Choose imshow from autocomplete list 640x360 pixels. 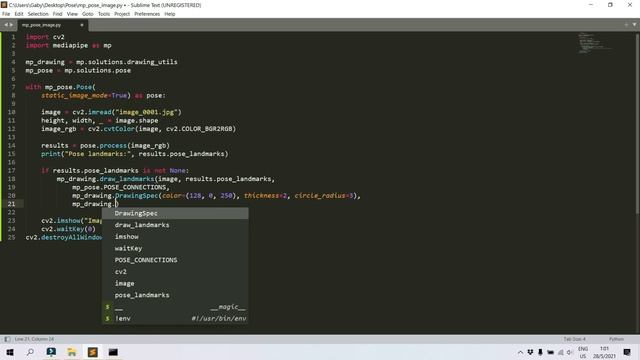tap(175, 236)
